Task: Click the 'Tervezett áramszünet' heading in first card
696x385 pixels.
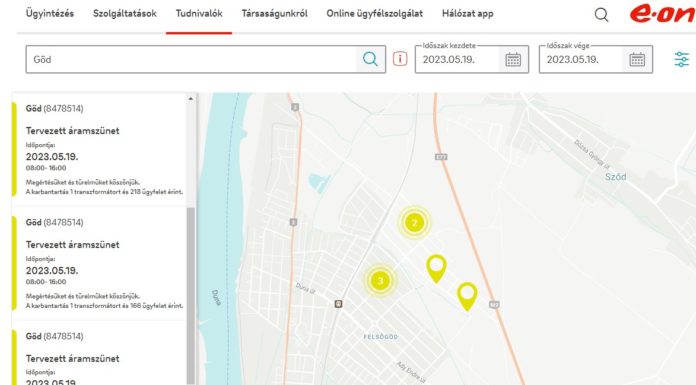Action: click(x=72, y=131)
